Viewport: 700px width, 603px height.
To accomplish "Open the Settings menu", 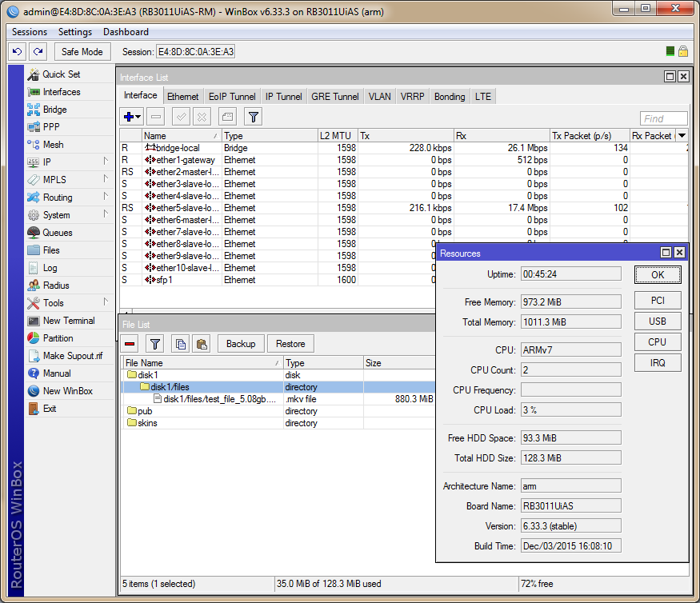I will coord(75,32).
